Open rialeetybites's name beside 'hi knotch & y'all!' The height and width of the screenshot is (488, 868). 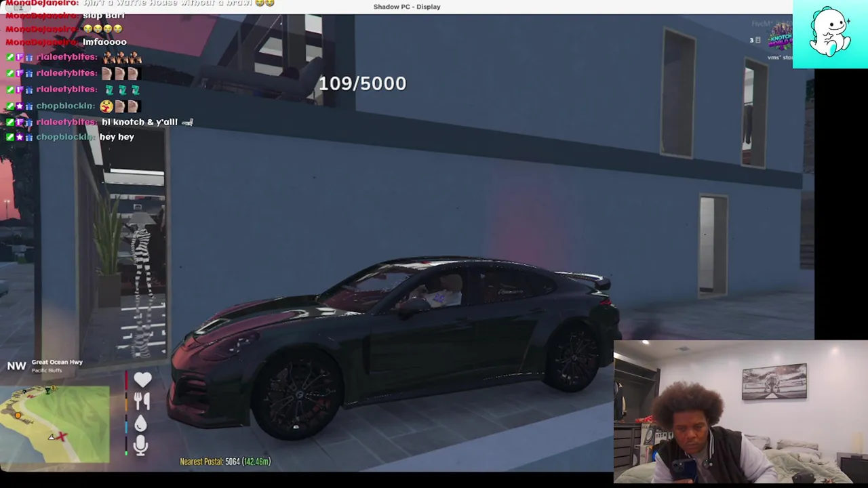66,122
